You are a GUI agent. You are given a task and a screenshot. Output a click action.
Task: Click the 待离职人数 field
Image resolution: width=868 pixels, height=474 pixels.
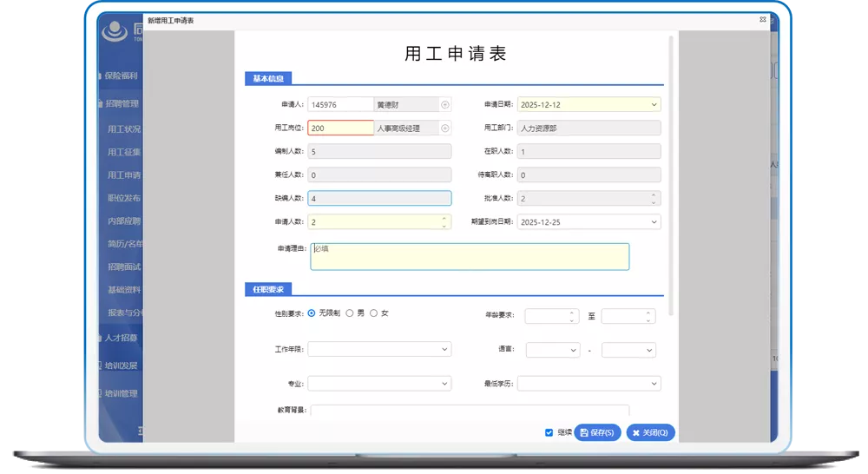coord(589,175)
